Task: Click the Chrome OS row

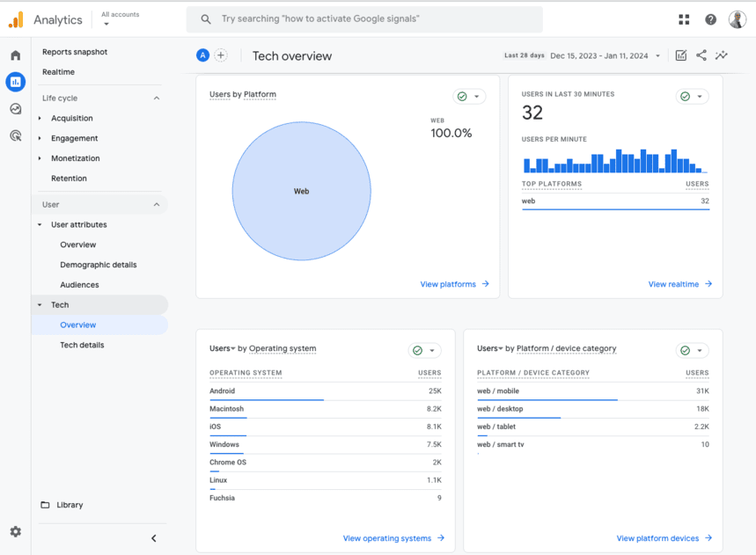Action: [326, 463]
